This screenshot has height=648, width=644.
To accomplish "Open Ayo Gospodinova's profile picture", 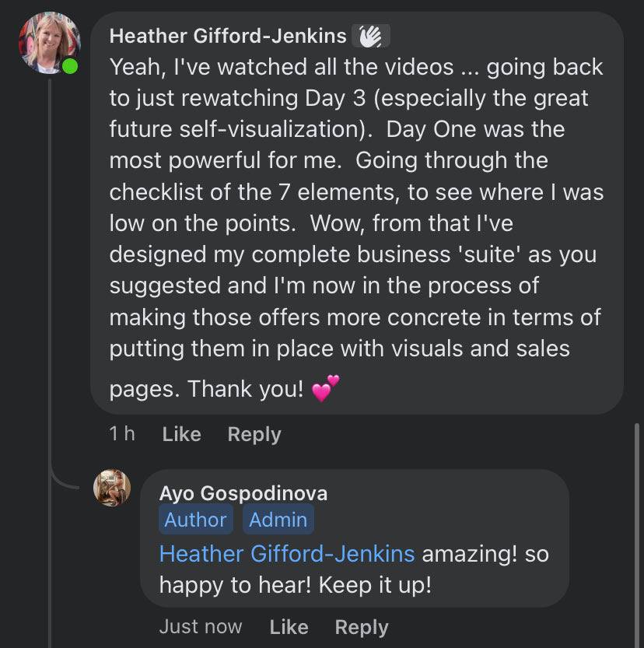I will point(112,488).
